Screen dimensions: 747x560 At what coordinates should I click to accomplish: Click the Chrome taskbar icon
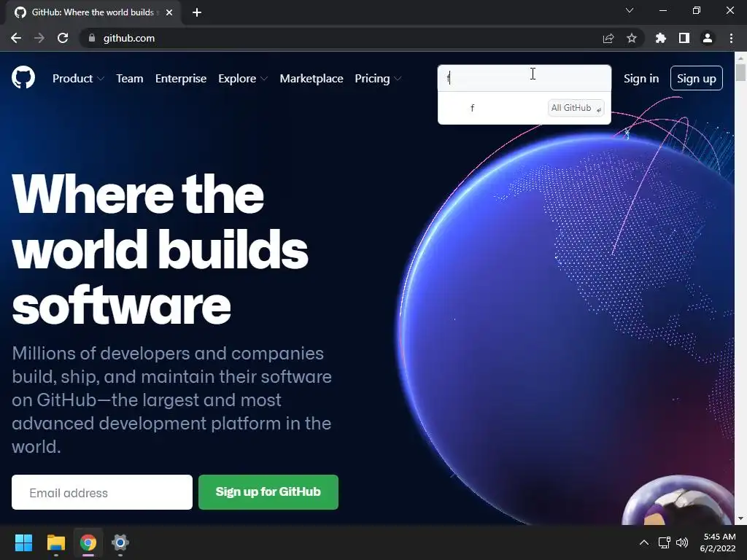pyautogui.click(x=88, y=542)
